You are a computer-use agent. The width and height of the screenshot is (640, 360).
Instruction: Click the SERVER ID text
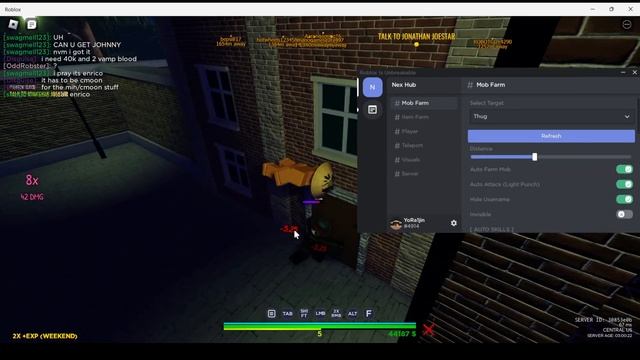click(603, 320)
